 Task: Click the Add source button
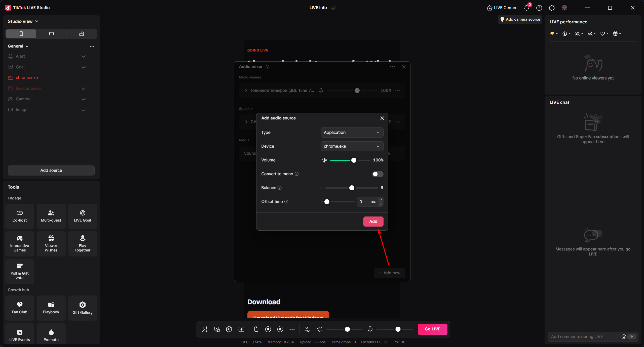click(x=51, y=170)
